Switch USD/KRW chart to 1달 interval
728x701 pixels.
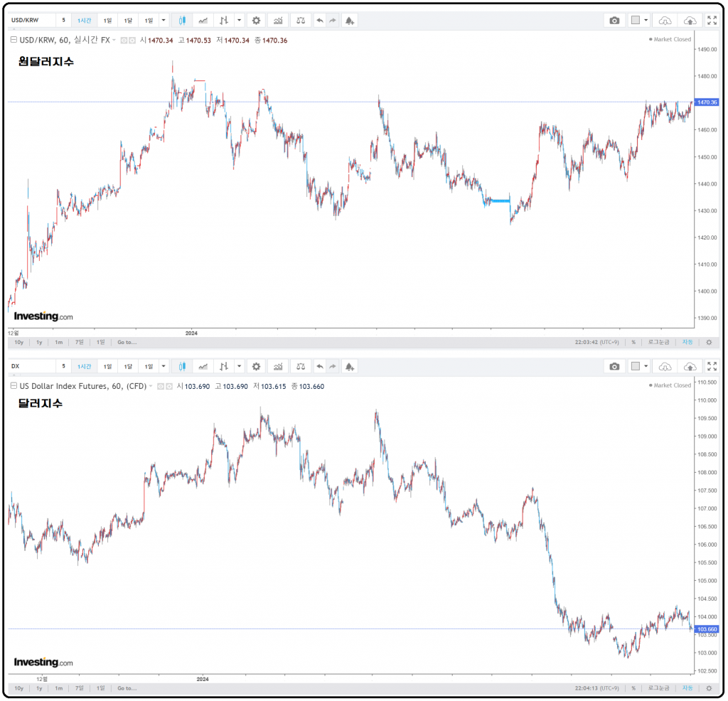[127, 21]
